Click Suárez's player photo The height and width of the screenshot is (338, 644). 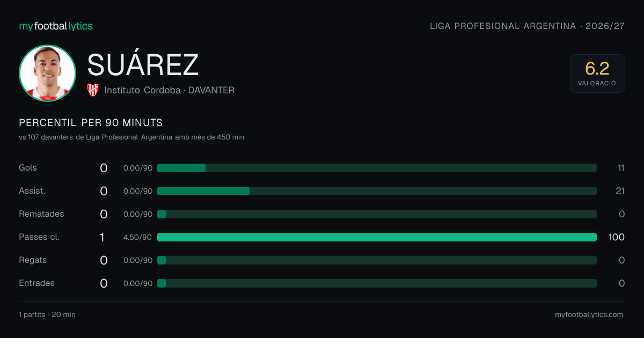click(47, 73)
